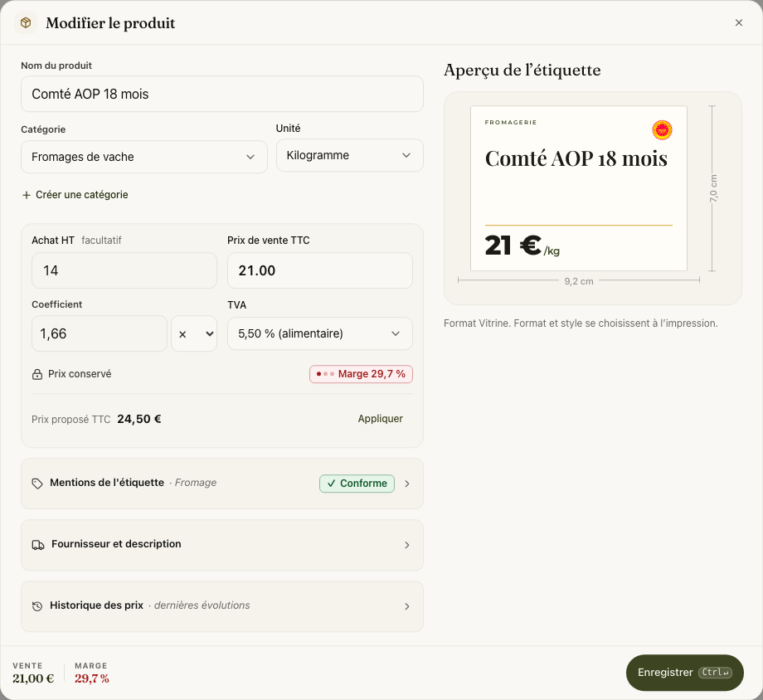Open the Unité dropdown Kilogramme
763x700 pixels.
click(x=349, y=155)
